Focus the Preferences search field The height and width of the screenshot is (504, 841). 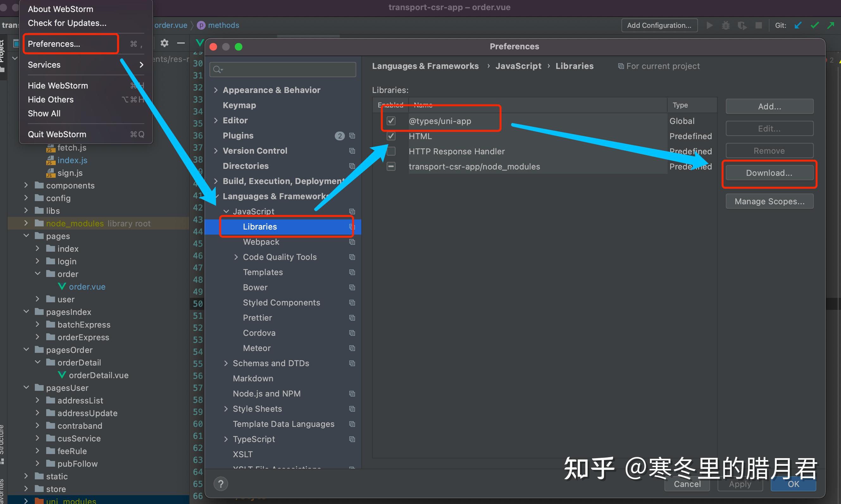(x=285, y=70)
